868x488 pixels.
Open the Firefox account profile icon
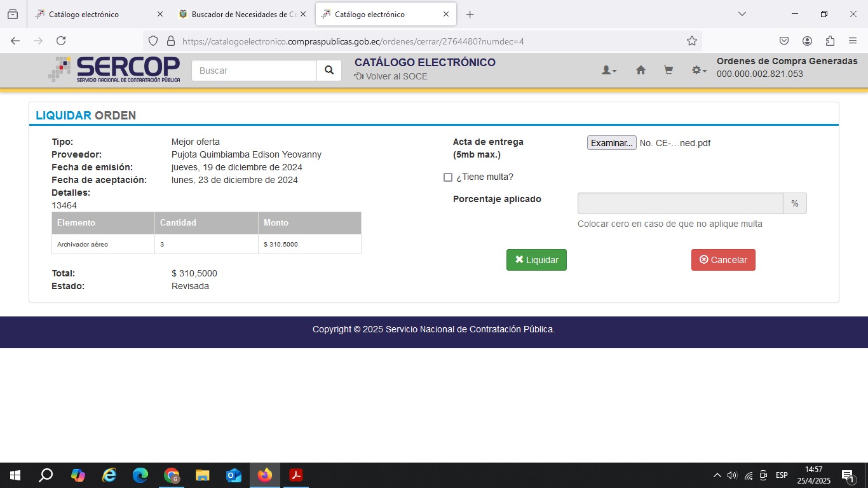tap(807, 41)
